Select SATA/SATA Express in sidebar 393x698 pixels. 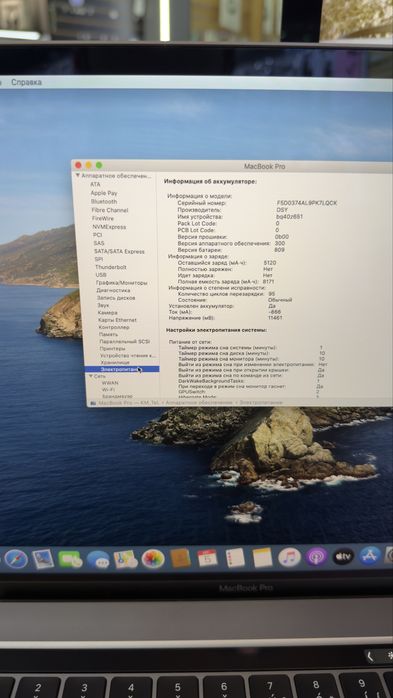(x=119, y=251)
